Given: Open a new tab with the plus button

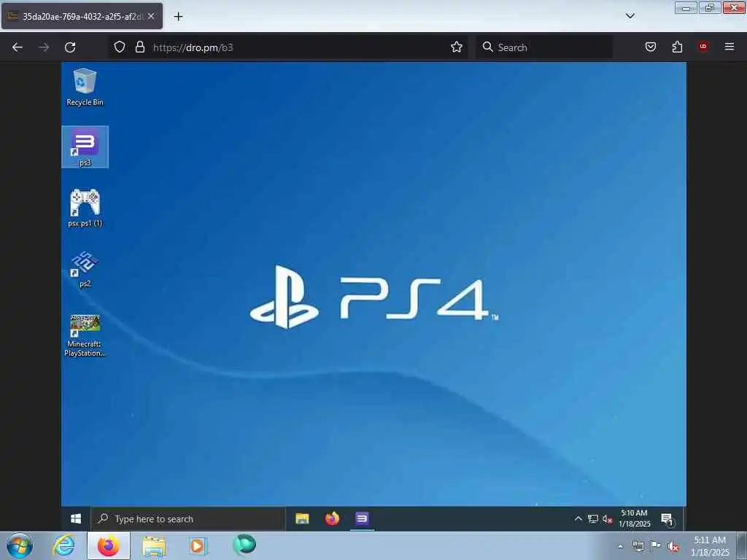Looking at the screenshot, I should tap(178, 17).
